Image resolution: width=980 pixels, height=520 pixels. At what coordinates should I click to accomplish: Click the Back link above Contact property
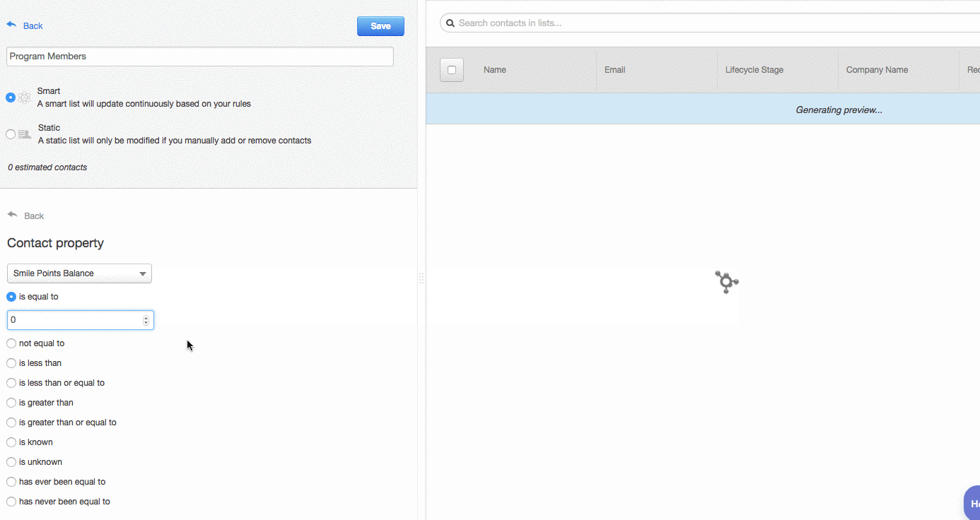click(34, 216)
